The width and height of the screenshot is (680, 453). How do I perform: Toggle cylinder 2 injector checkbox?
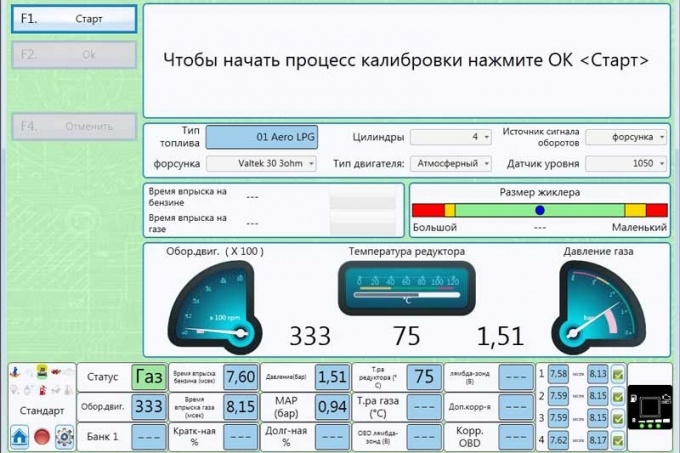618,396
